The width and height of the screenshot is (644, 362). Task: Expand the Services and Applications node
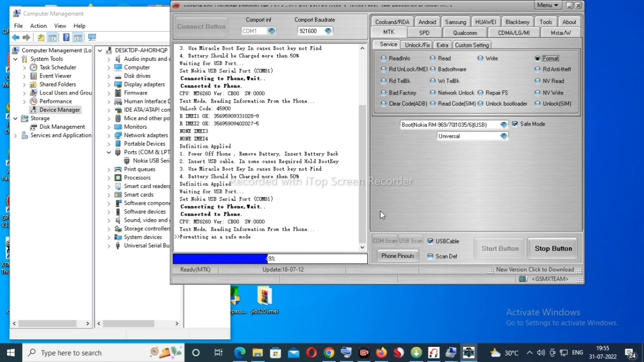click(x=16, y=135)
